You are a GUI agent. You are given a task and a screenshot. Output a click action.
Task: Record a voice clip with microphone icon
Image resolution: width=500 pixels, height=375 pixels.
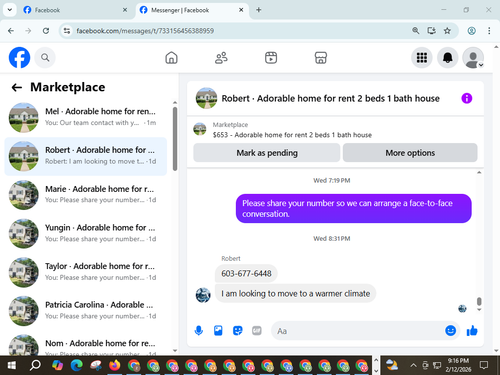pos(199,331)
